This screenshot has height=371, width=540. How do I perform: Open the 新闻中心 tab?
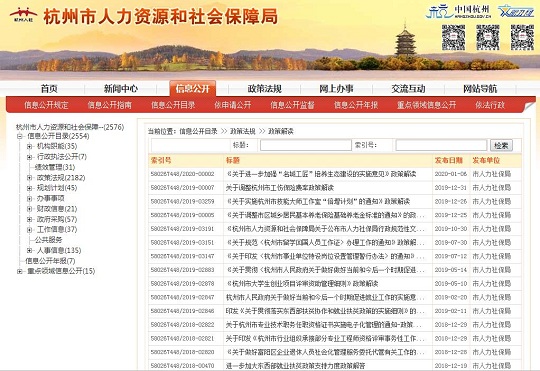click(121, 89)
